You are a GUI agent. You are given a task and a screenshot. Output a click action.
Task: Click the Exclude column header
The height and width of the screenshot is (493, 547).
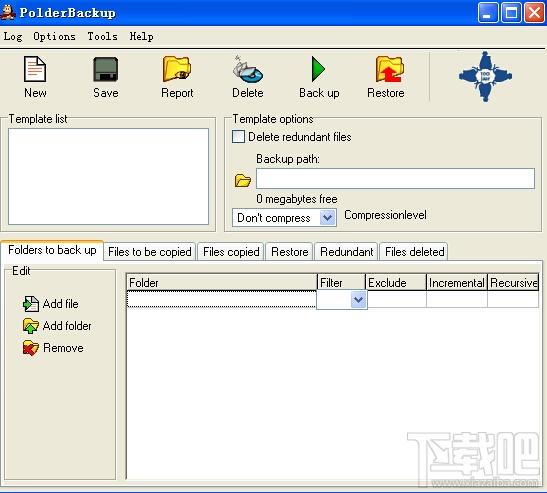click(x=396, y=283)
